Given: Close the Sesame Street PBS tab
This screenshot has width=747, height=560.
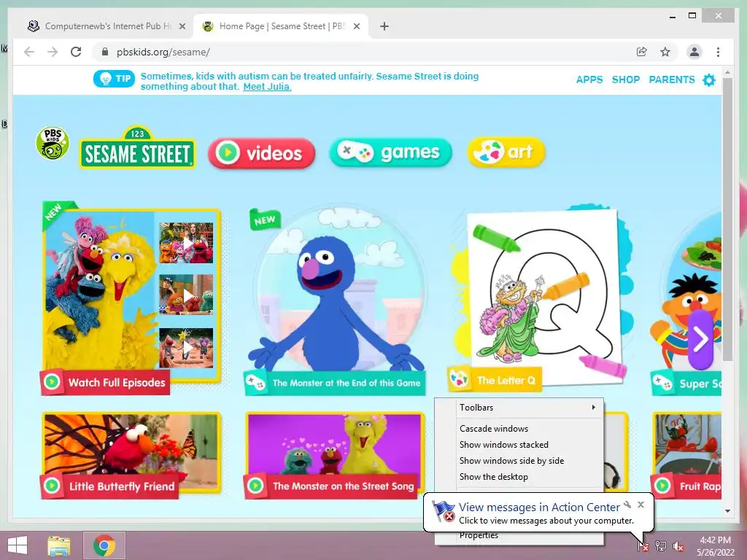Looking at the screenshot, I should (356, 26).
